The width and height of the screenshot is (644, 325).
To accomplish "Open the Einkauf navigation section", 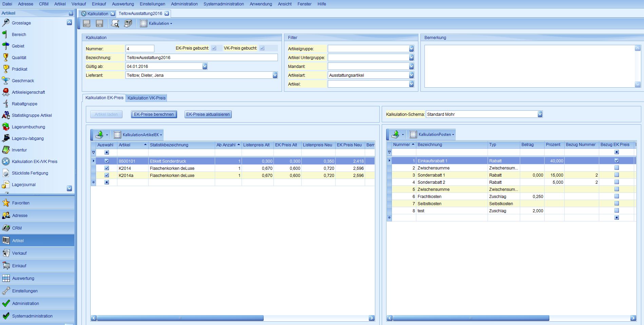I will [37, 266].
